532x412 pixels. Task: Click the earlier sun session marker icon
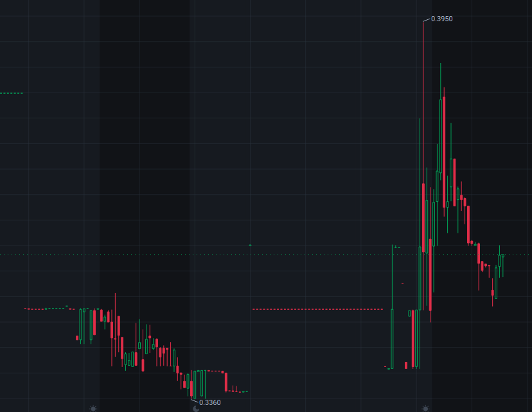pyautogui.click(x=93, y=409)
